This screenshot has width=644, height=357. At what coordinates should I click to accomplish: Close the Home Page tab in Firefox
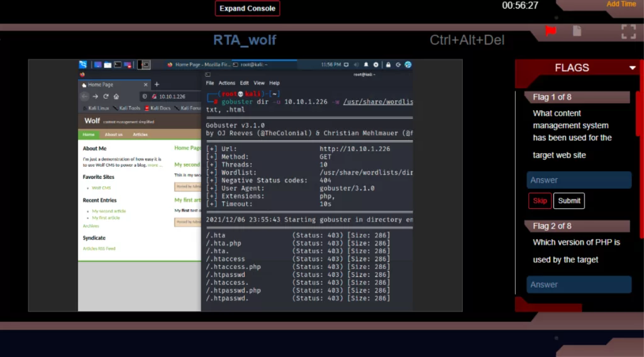(145, 84)
